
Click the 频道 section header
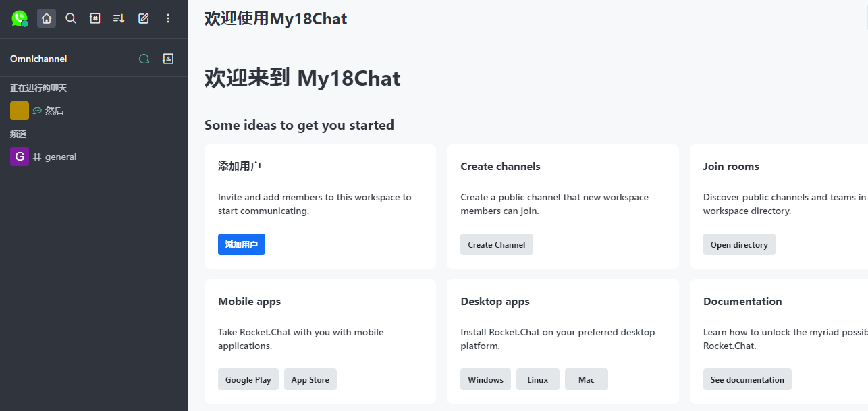point(18,134)
